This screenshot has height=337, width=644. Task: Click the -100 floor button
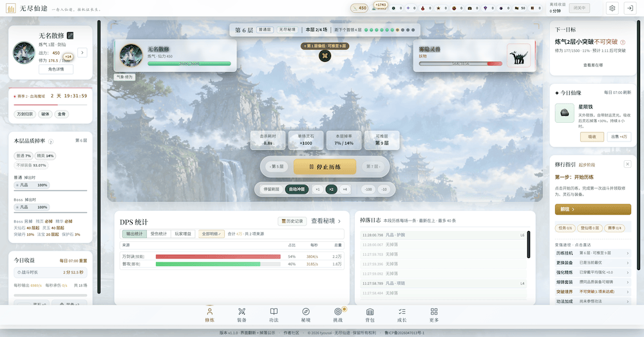pos(368,190)
